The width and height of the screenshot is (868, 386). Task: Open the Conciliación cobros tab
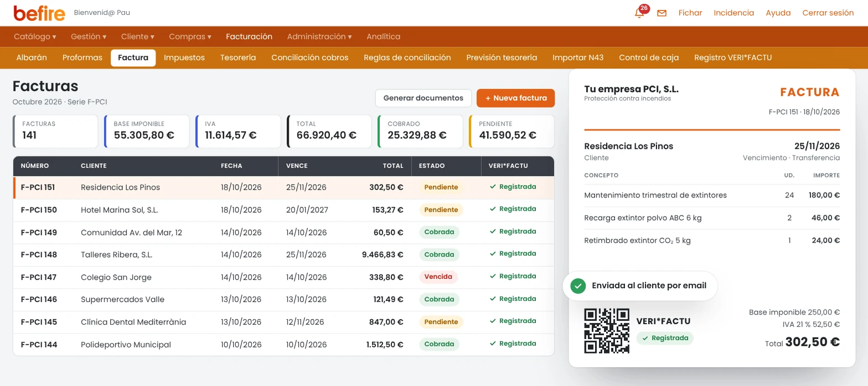pyautogui.click(x=310, y=58)
